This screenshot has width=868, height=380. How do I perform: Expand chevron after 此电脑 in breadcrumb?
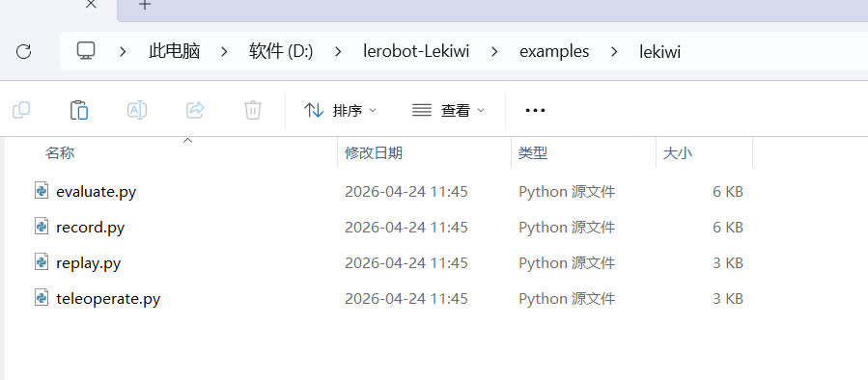tap(224, 52)
